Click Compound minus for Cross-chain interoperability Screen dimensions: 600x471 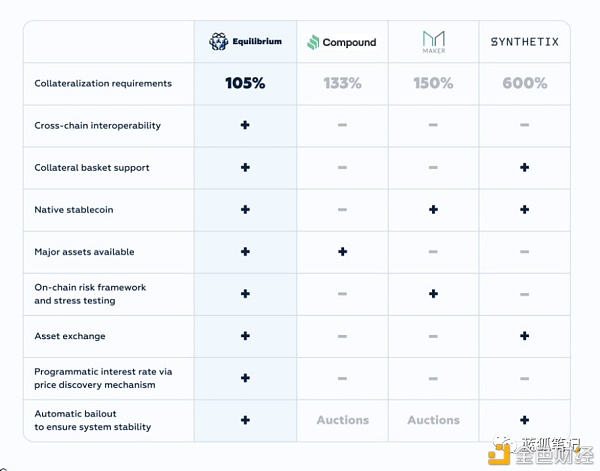coord(342,125)
